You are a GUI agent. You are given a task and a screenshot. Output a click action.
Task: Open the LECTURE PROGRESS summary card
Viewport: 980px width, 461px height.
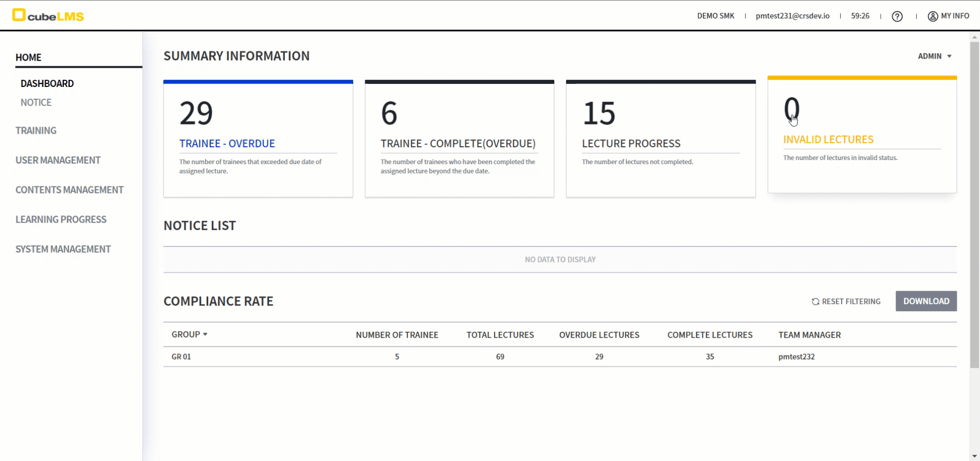660,139
